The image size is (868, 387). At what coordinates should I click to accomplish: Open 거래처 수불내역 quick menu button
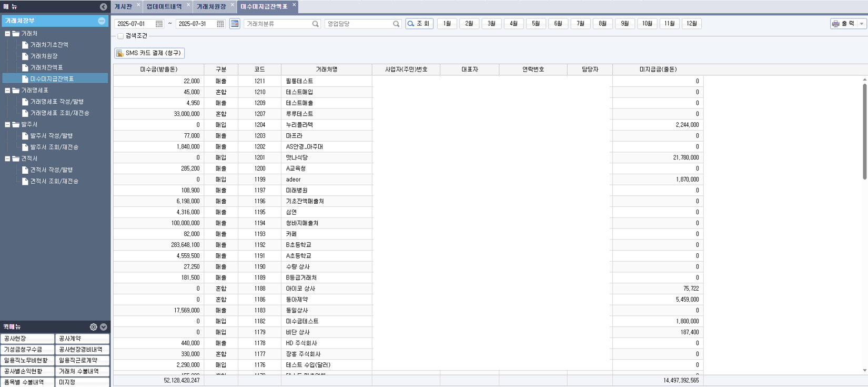coord(82,371)
